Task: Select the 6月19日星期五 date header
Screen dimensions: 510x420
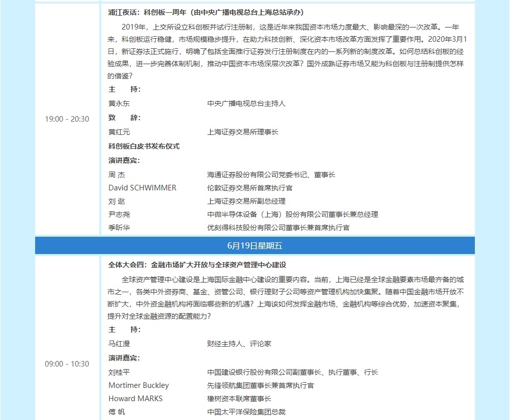Action: coord(254,245)
